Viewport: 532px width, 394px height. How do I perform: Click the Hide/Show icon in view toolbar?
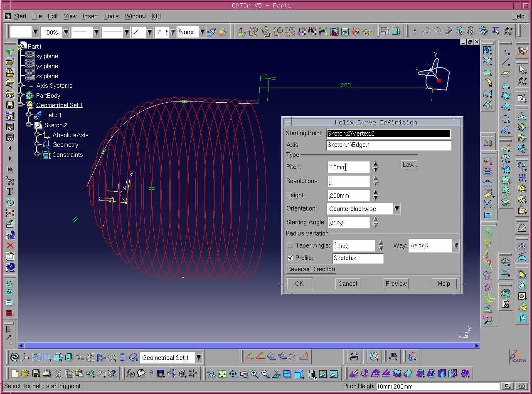(x=322, y=374)
